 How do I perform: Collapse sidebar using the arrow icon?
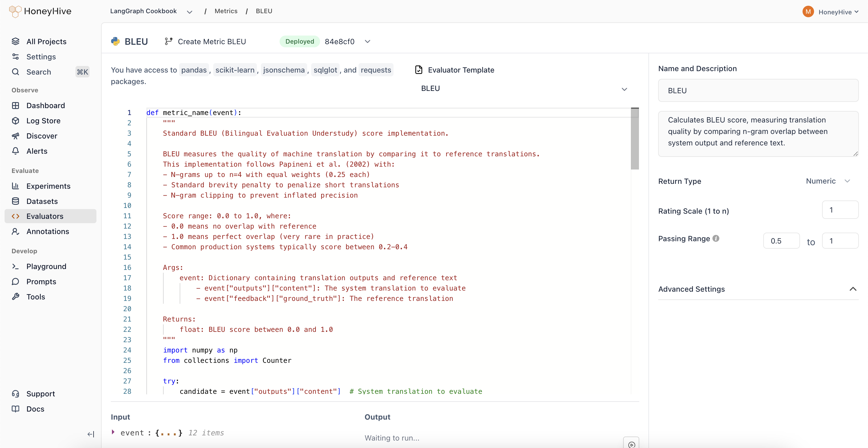pyautogui.click(x=91, y=434)
